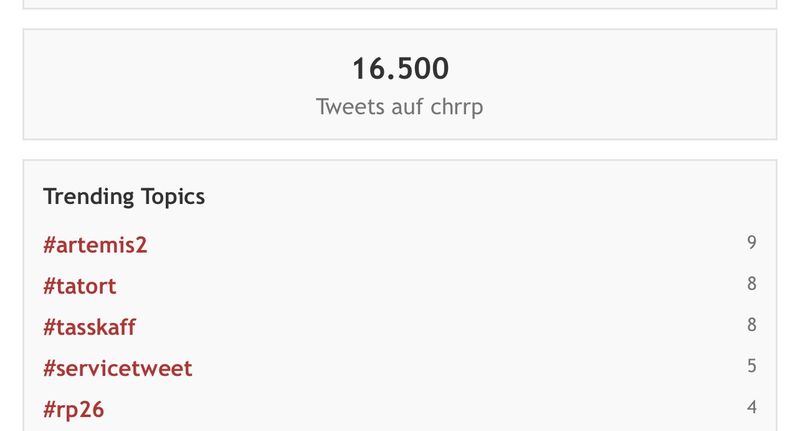Click the count 9 beside #artemis2

coord(752,242)
